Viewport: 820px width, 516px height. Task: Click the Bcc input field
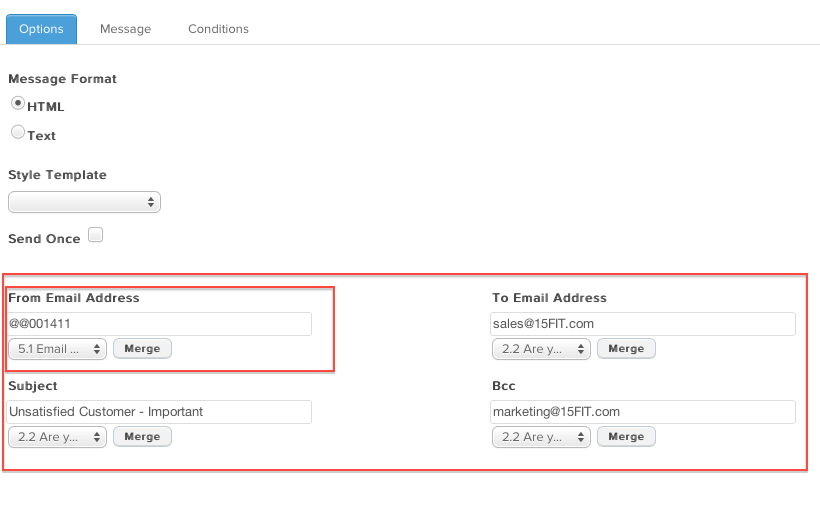click(643, 412)
